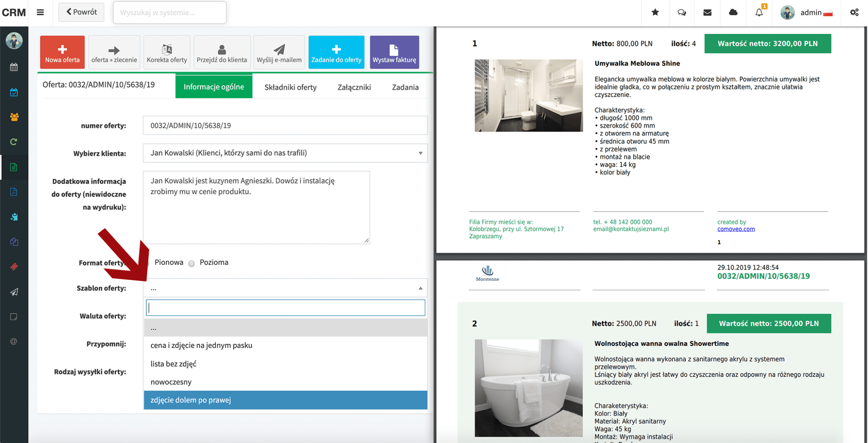Open the mail envelope icon
The width and height of the screenshot is (868, 443).
point(707,12)
